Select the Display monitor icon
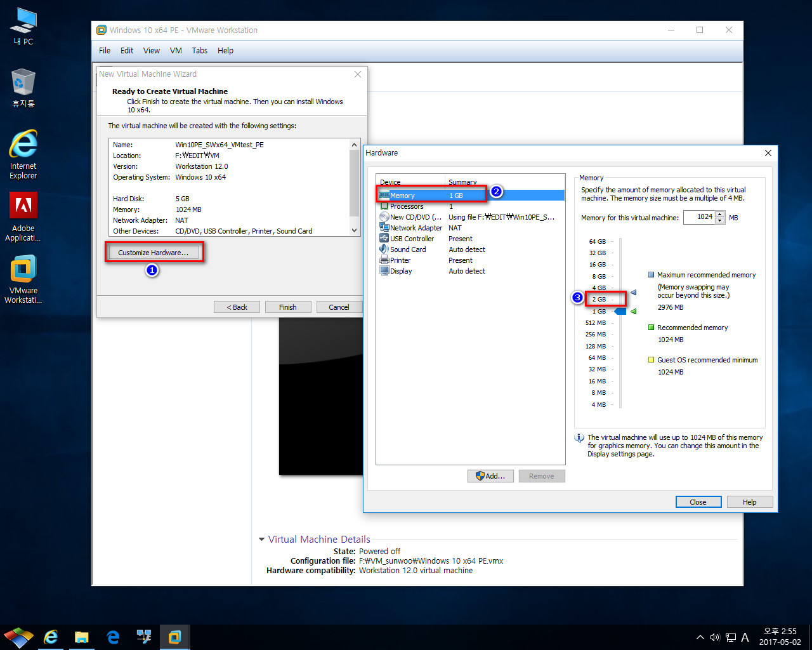The width and height of the screenshot is (812, 650). 384,271
